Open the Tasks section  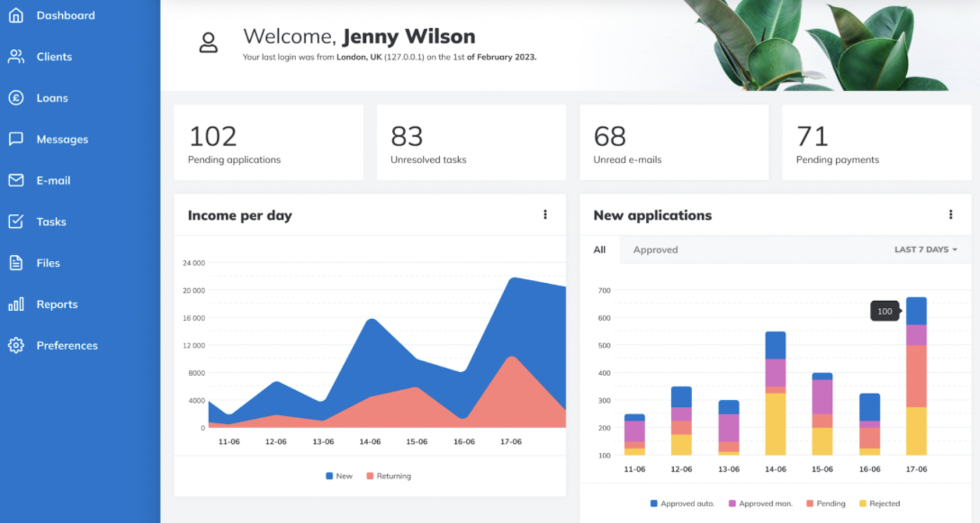coord(51,222)
